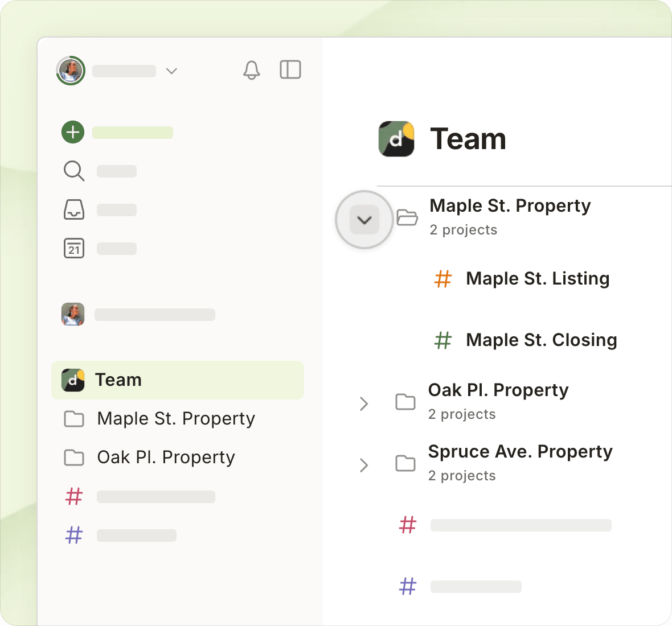Screen dimensions: 672x626
Task: Open the Maple St. Listing project
Action: 538,278
